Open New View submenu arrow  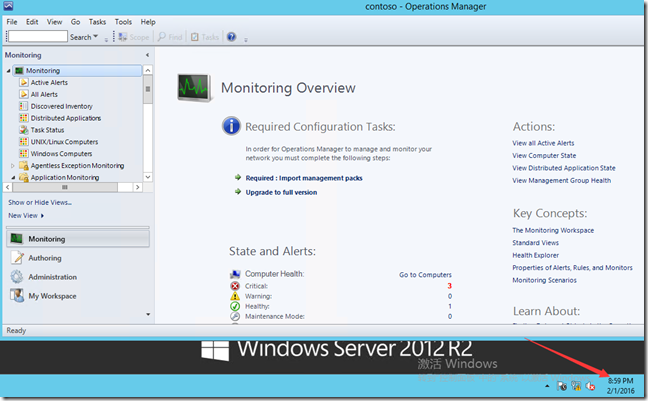[42, 215]
